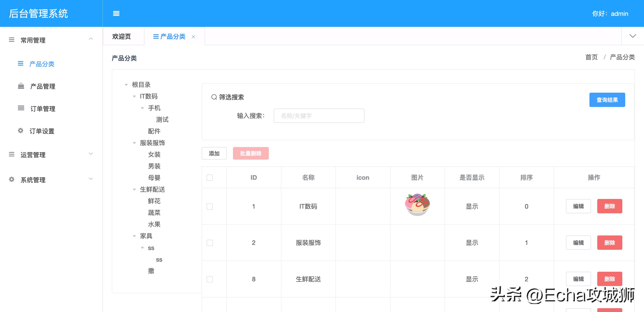This screenshot has width=644, height=312.
Task: Open the 首页 breadcrumb link
Action: 591,57
